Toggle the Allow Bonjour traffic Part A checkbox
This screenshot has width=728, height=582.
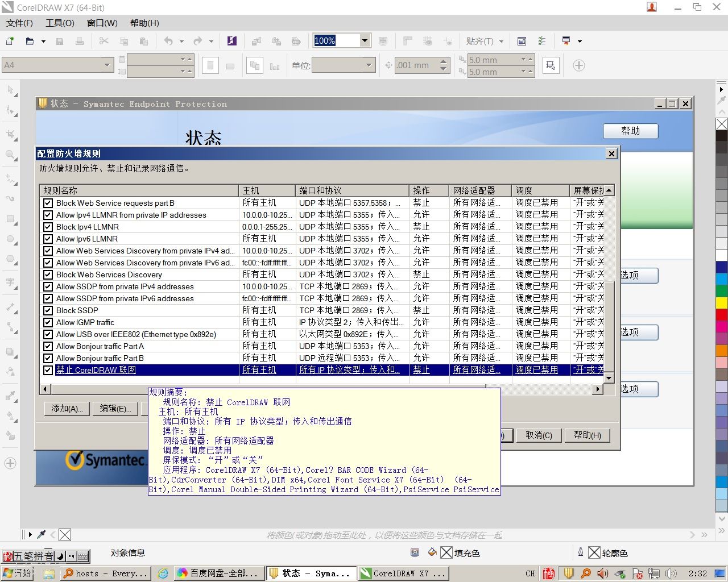[x=48, y=346]
